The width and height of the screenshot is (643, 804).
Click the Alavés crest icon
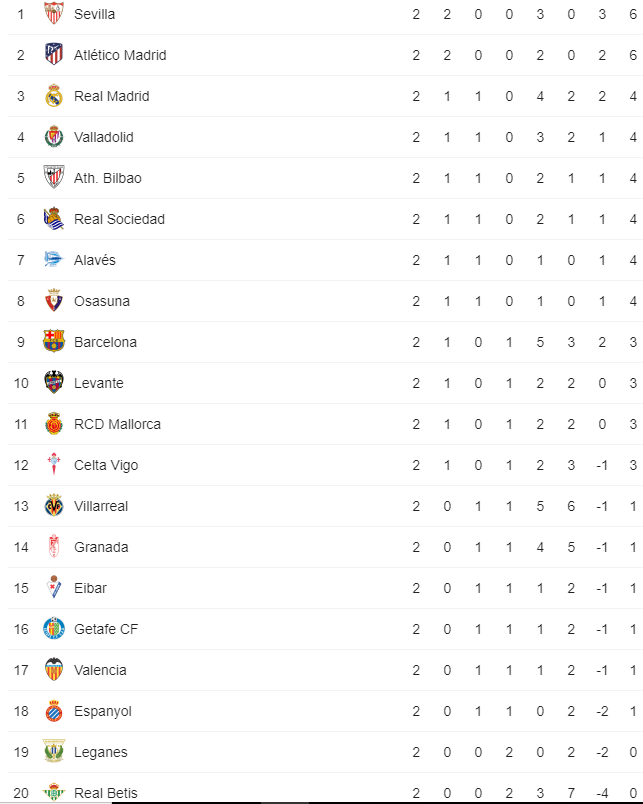(54, 259)
